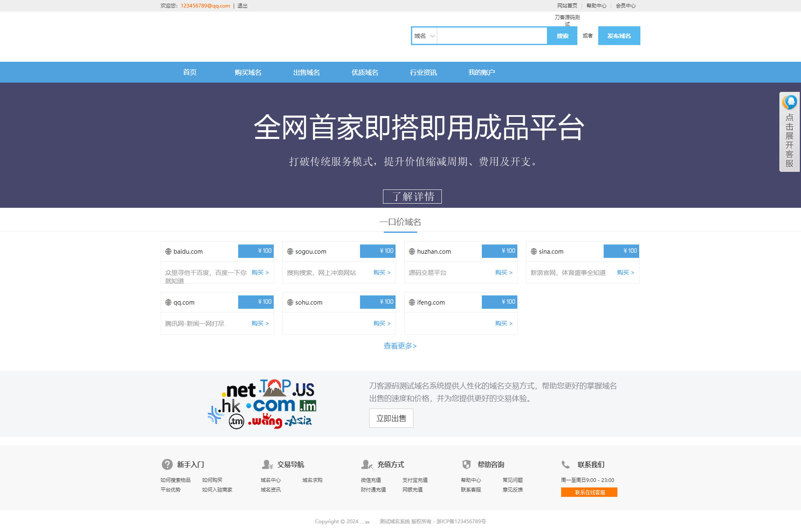Click the QQ customer service bubble icon
Screen dimensions: 801x532
point(790,101)
